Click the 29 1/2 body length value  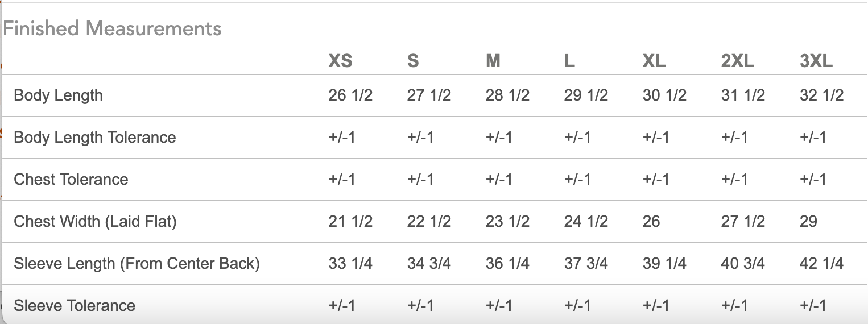(x=586, y=95)
